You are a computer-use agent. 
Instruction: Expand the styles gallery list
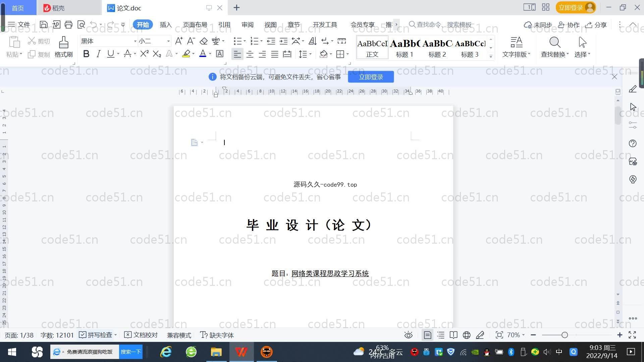click(491, 56)
